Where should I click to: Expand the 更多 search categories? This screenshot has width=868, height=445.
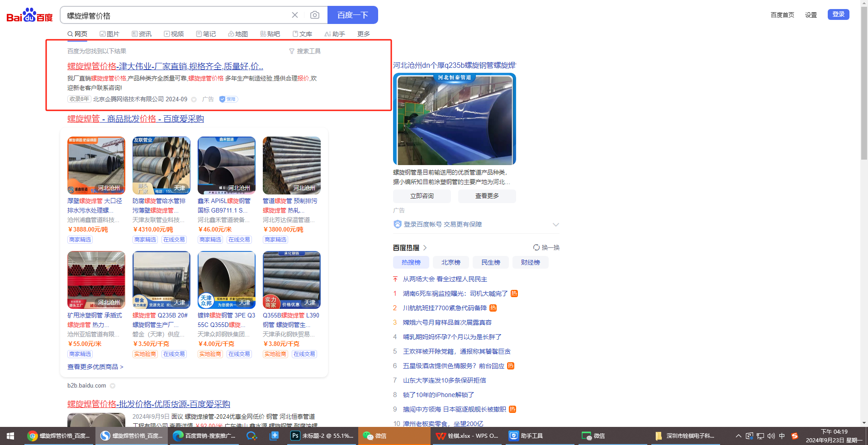point(364,34)
